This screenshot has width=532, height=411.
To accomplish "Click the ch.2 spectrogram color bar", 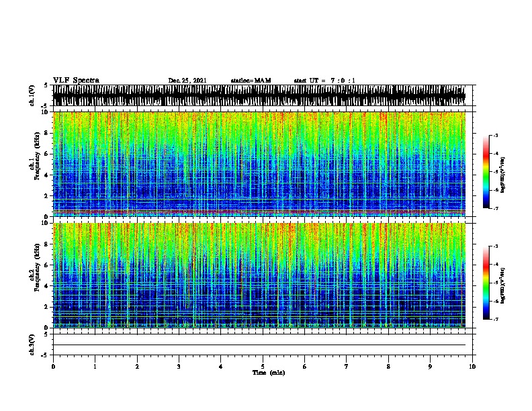I will pos(486,283).
